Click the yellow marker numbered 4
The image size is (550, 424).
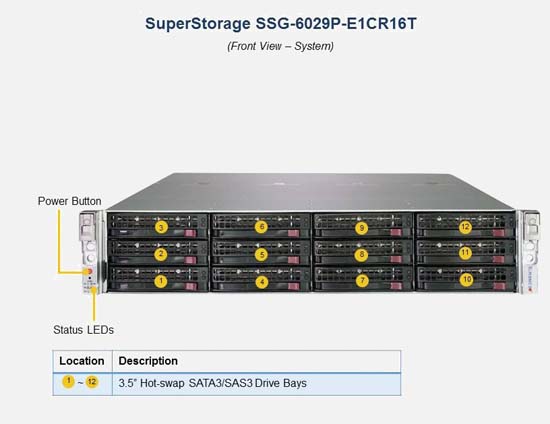(262, 282)
